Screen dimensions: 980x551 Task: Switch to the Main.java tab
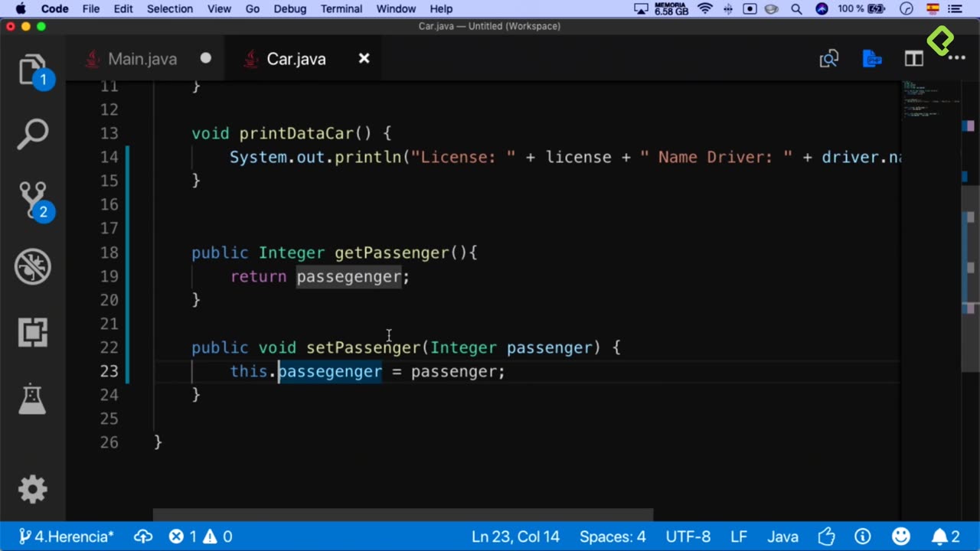click(142, 59)
